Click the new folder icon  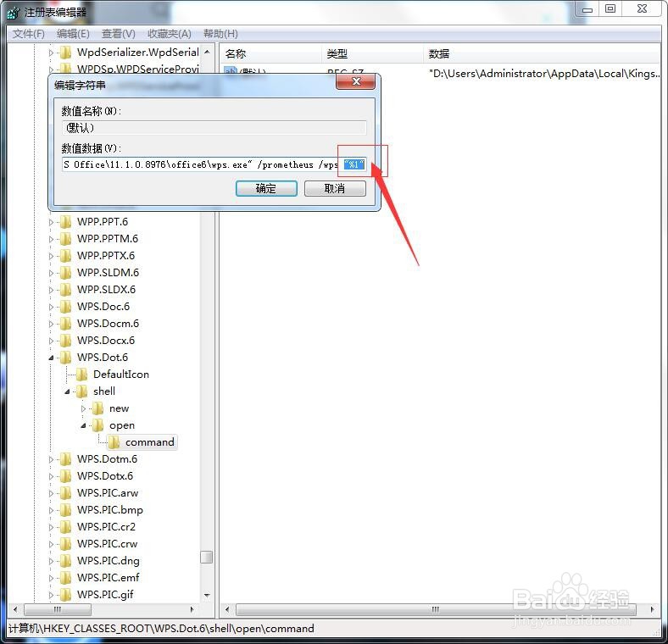click(x=98, y=409)
